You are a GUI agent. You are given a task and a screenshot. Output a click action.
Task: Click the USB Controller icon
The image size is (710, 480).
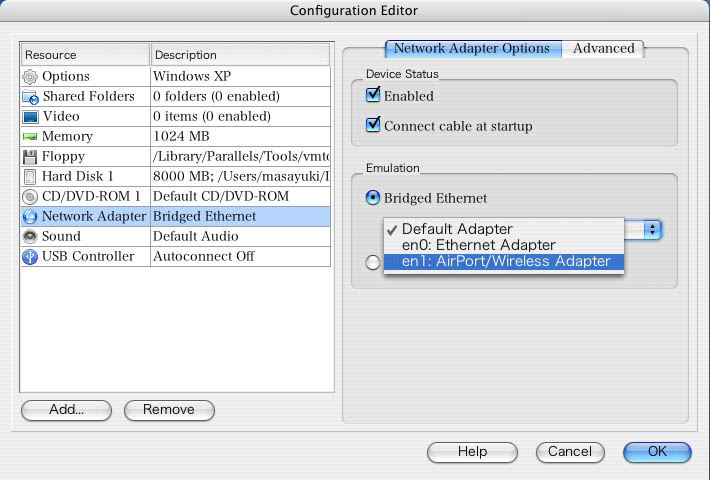pyautogui.click(x=30, y=256)
